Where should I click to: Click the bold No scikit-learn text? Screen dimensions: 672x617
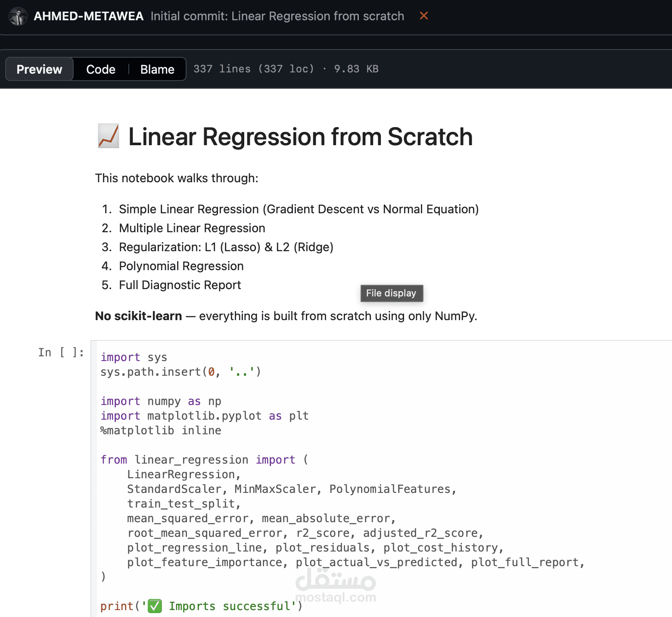click(138, 316)
